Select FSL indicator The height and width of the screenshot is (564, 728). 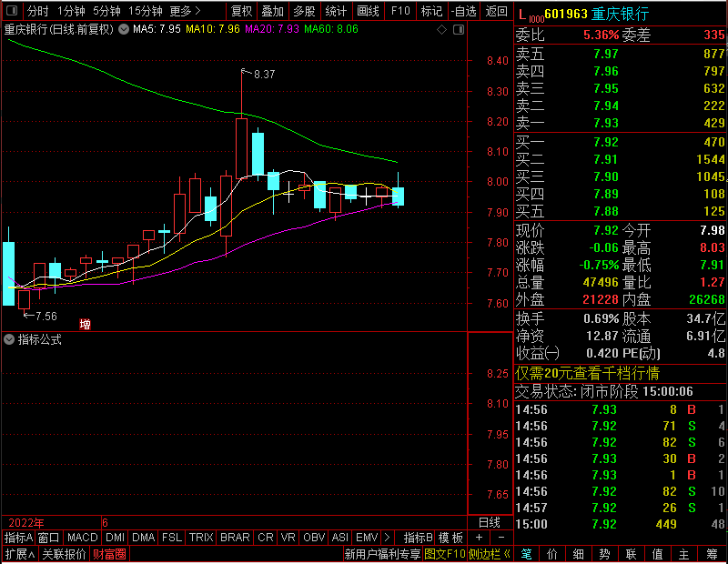pos(172,538)
